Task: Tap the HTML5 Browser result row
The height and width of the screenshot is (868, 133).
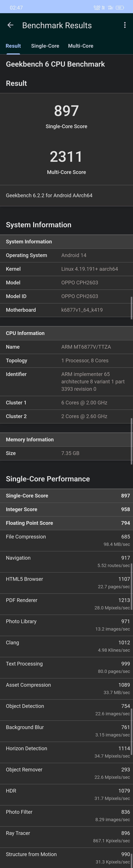Action: click(x=66, y=583)
